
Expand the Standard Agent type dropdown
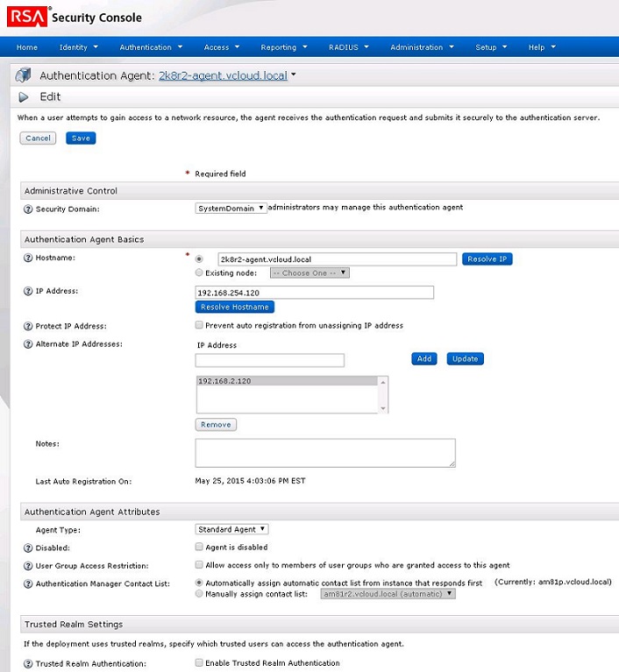coord(231,529)
